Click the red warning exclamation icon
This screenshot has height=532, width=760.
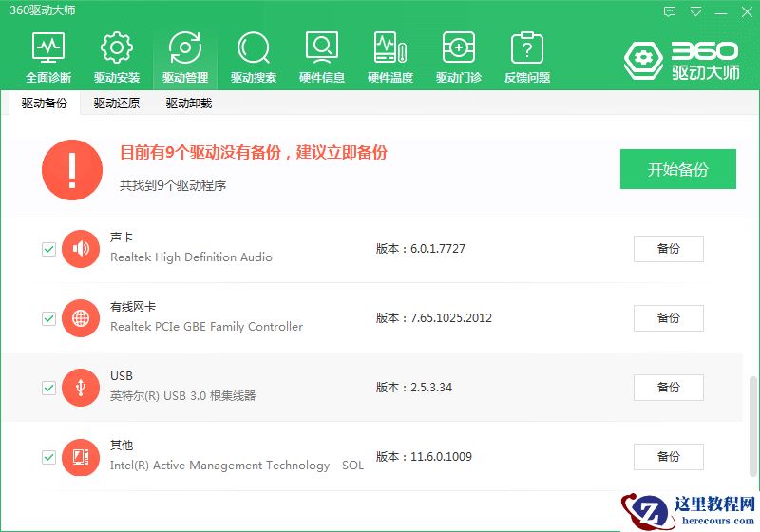point(72,170)
